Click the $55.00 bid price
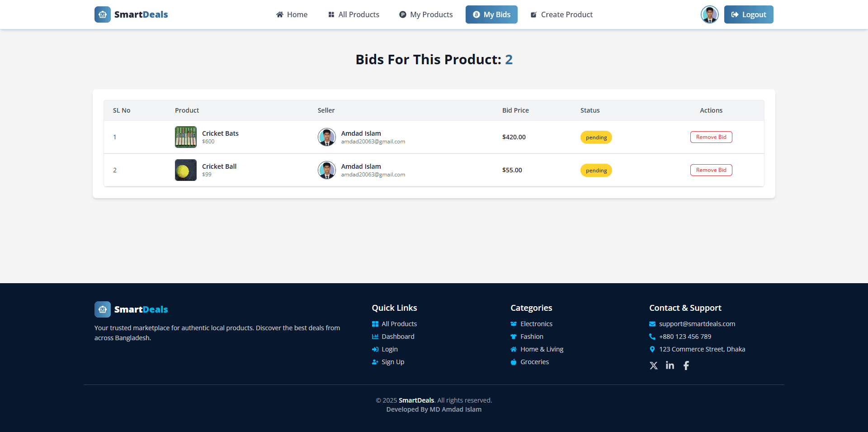 512,170
